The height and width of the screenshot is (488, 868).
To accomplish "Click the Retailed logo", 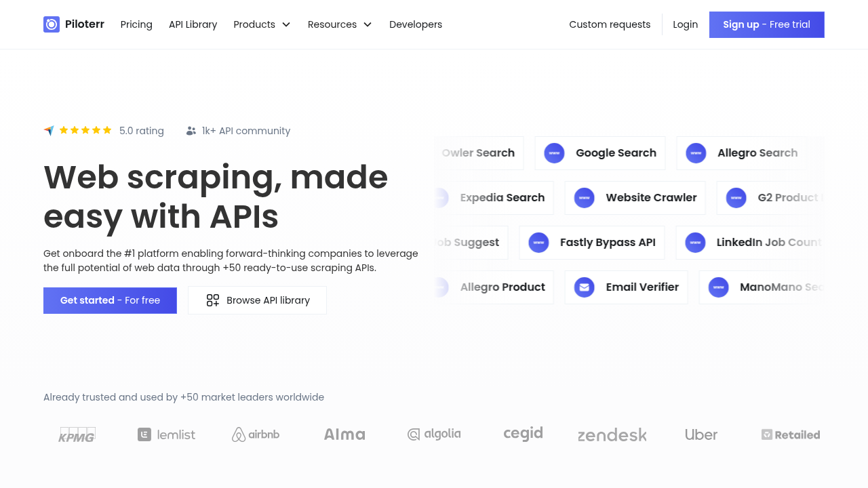I will pos(791,434).
